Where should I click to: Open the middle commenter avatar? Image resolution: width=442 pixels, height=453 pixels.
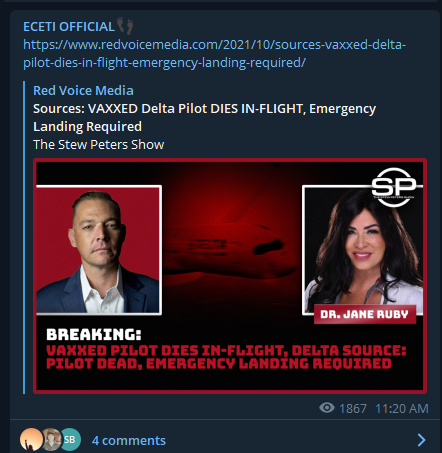click(52, 439)
